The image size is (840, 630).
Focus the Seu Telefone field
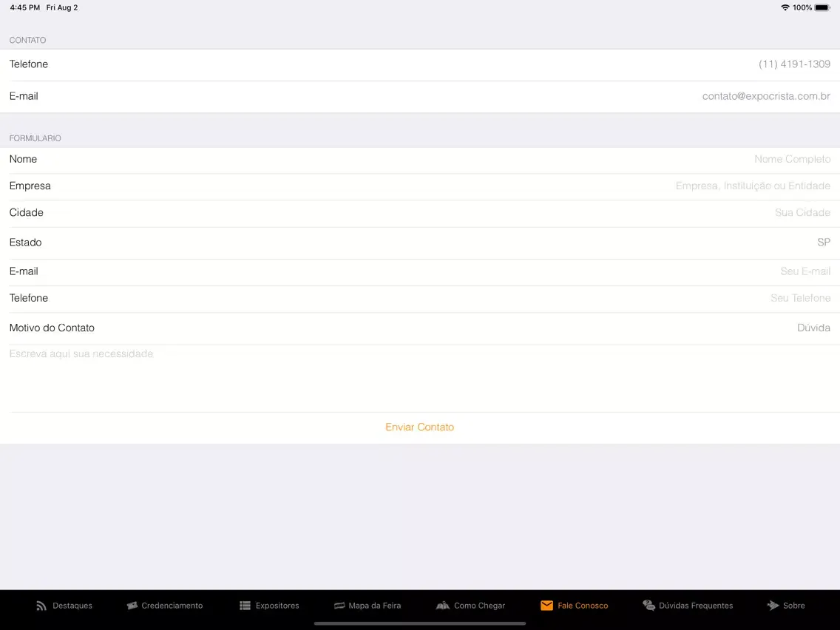pyautogui.click(x=800, y=298)
